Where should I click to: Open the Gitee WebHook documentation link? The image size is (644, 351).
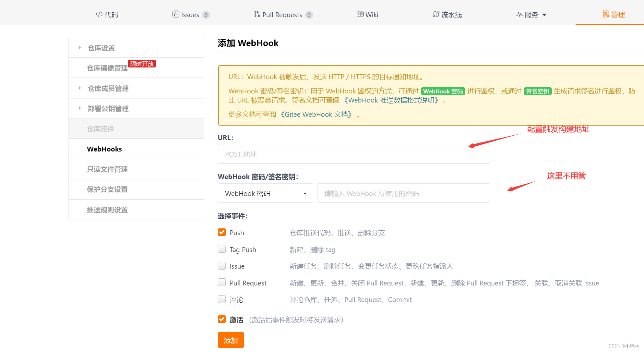(316, 115)
